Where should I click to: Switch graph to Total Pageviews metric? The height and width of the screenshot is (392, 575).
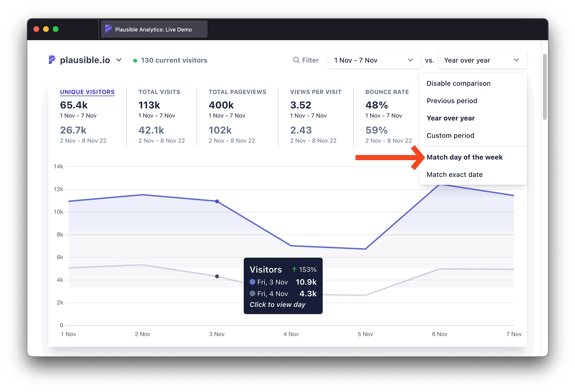[x=237, y=92]
